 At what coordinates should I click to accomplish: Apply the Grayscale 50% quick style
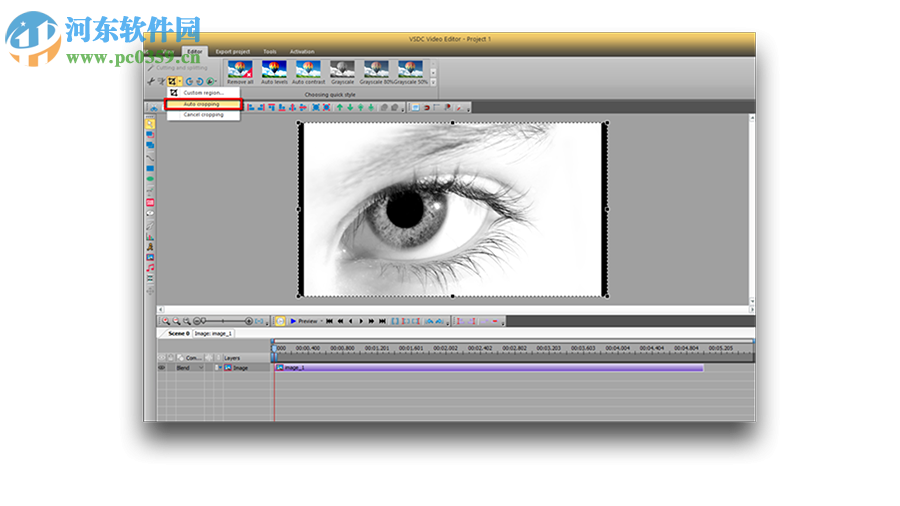click(x=411, y=73)
